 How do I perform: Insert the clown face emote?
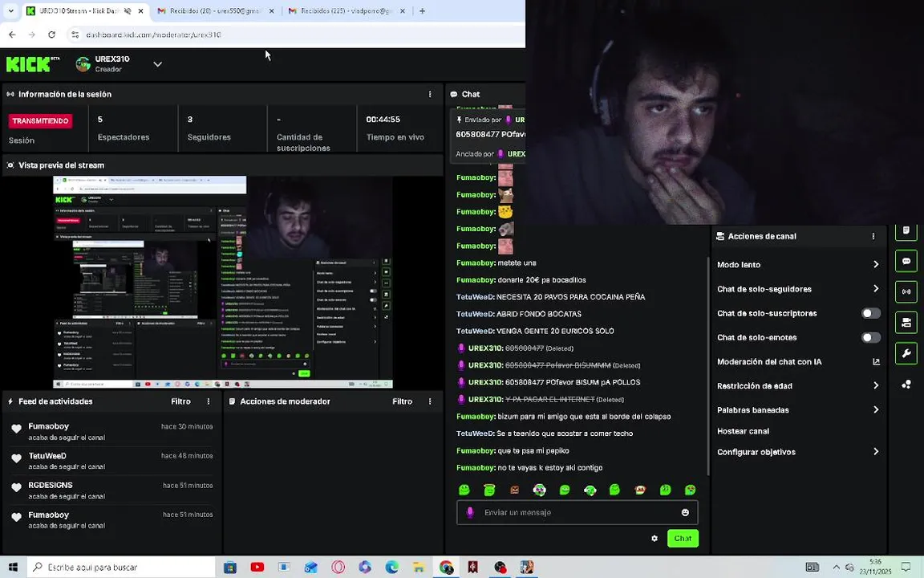coord(539,490)
